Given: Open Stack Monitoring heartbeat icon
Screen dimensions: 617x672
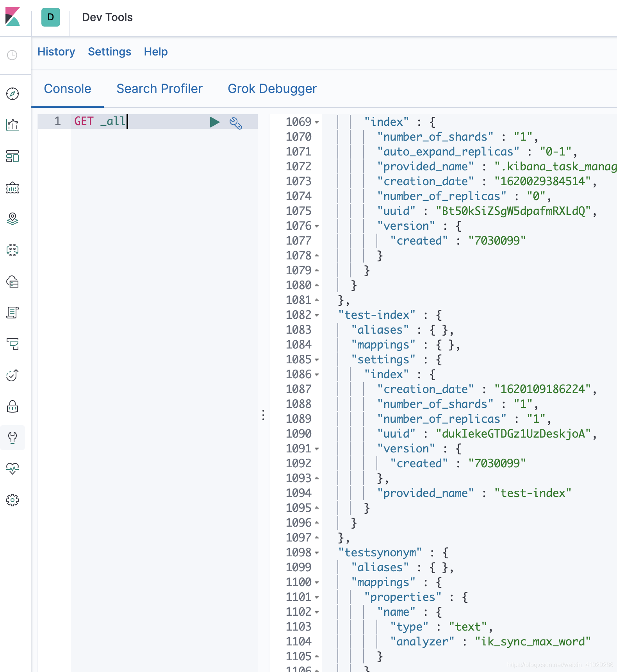Looking at the screenshot, I should pos(12,469).
